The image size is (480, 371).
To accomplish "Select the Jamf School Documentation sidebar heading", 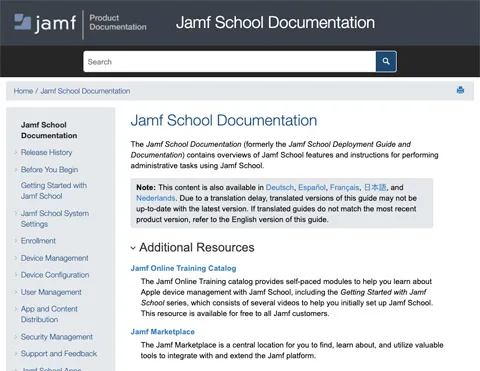I will tap(49, 130).
